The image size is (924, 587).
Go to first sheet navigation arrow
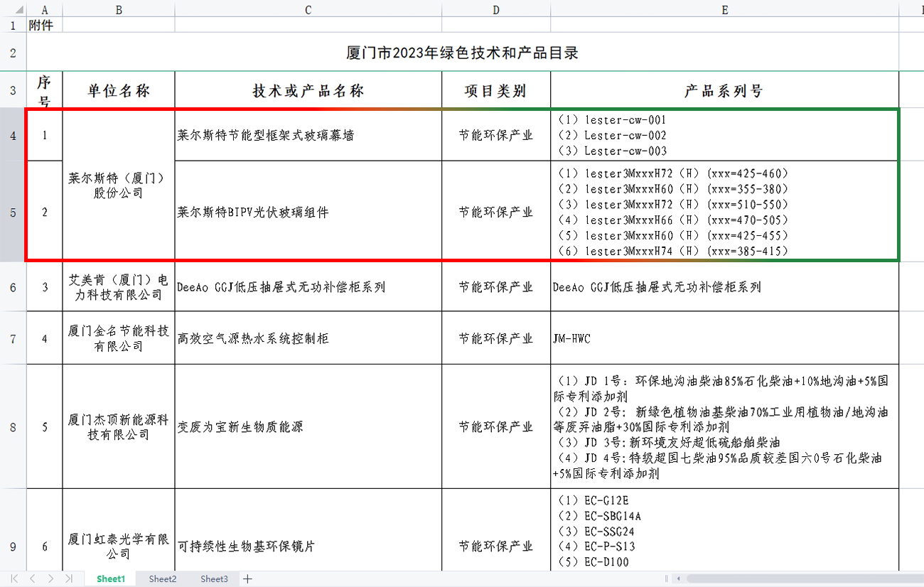tap(14, 578)
